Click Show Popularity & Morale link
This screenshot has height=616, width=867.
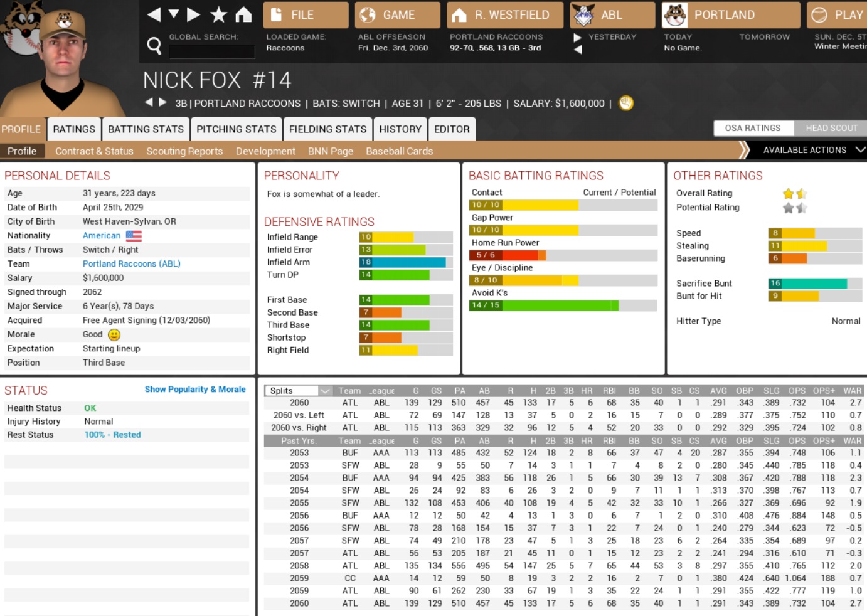(x=194, y=390)
